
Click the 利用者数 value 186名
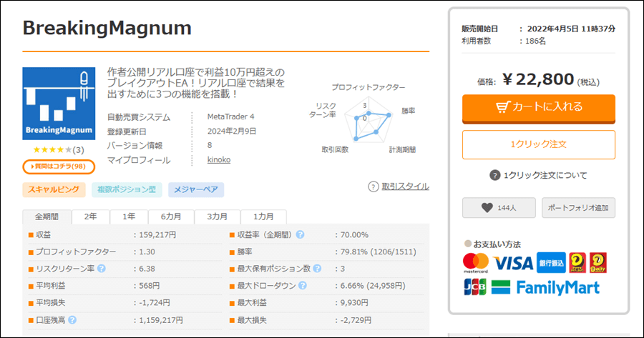pos(535,41)
